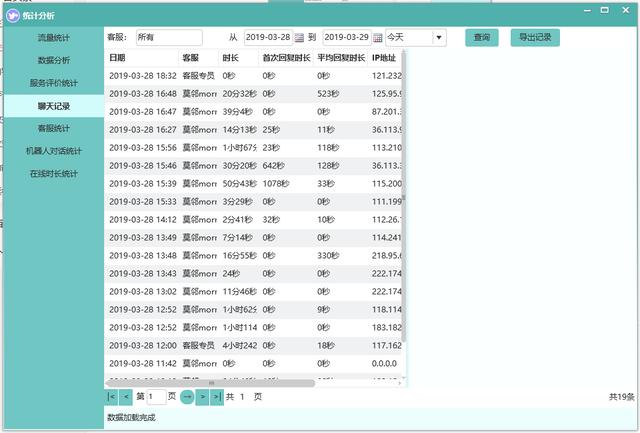Click the 330秒 average reply cell
Screen dimensions: 640x433
[x=328, y=255]
